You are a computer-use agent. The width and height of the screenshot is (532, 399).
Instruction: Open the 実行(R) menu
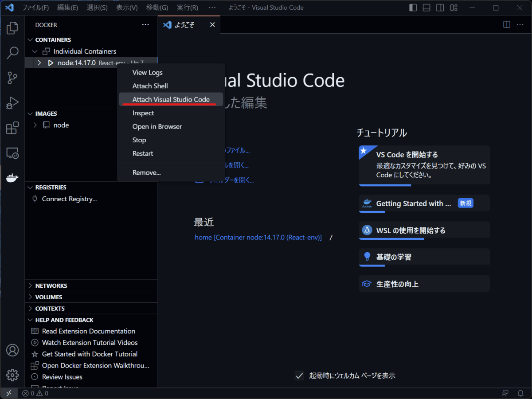coord(187,8)
